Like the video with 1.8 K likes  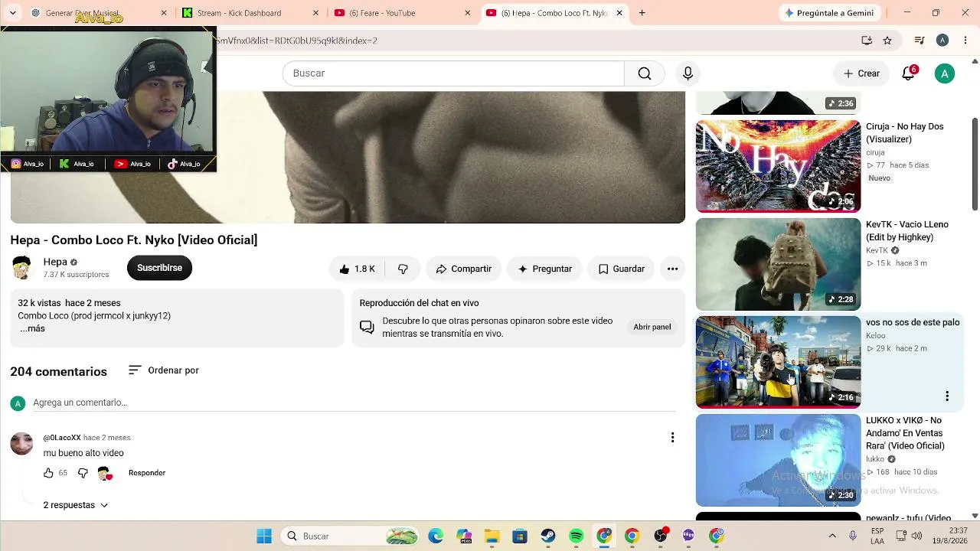tap(357, 269)
